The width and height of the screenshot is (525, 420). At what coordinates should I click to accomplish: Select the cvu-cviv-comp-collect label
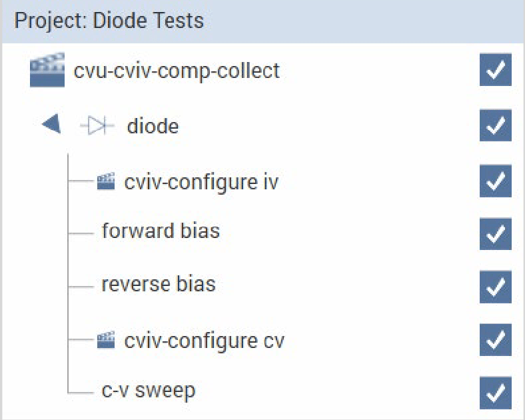coord(177,71)
